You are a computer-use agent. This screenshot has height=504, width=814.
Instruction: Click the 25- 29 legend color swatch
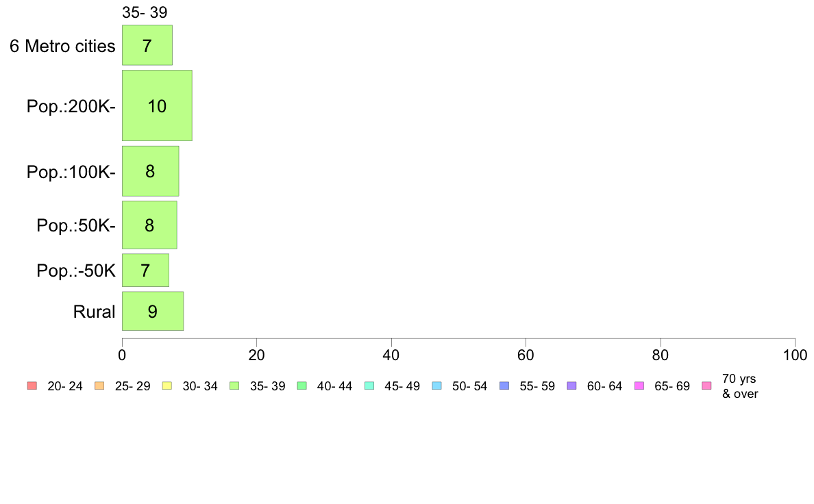click(99, 386)
